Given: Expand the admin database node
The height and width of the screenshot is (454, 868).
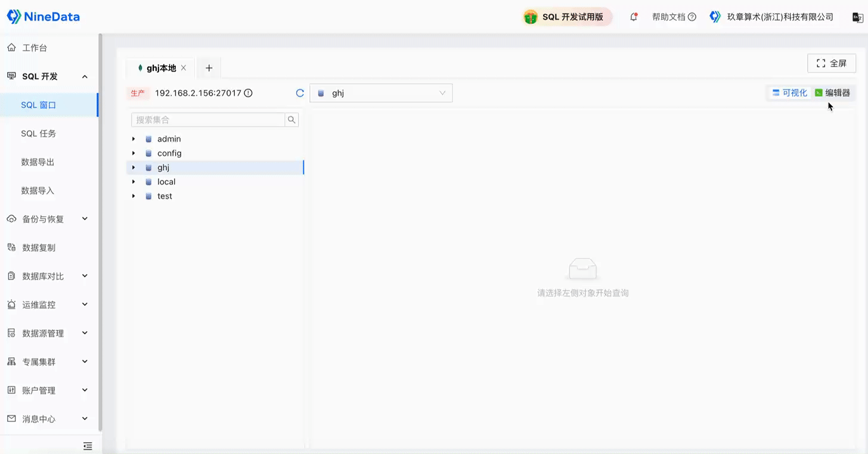Looking at the screenshot, I should tap(134, 139).
